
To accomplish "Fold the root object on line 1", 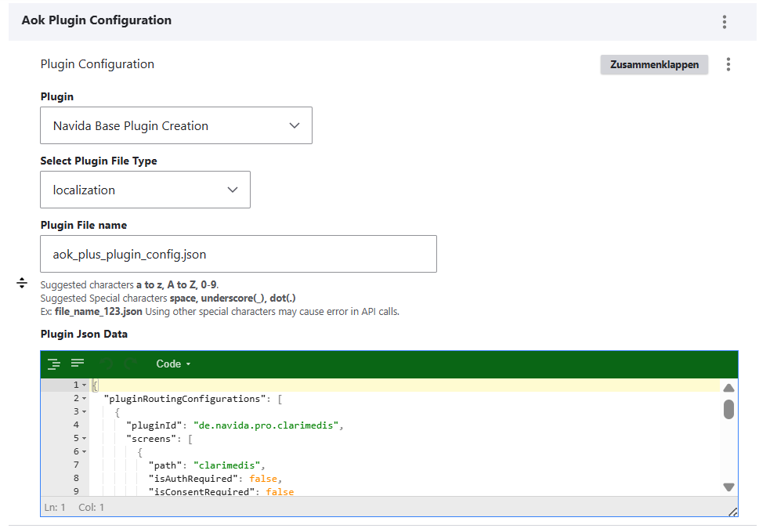I will [x=84, y=385].
